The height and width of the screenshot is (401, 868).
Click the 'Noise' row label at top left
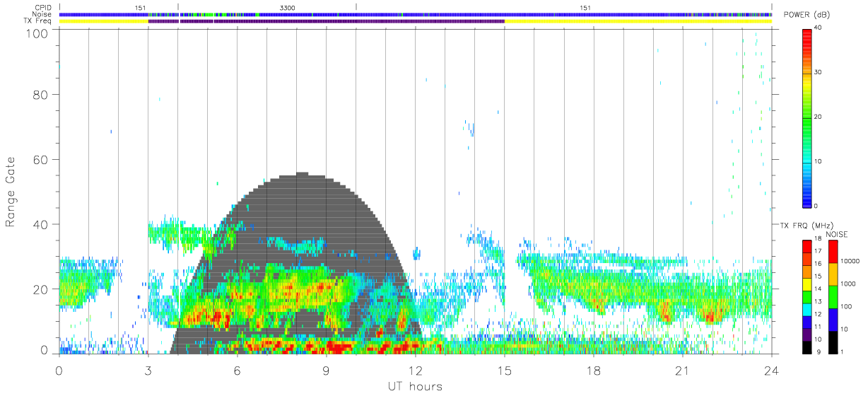[x=43, y=14]
